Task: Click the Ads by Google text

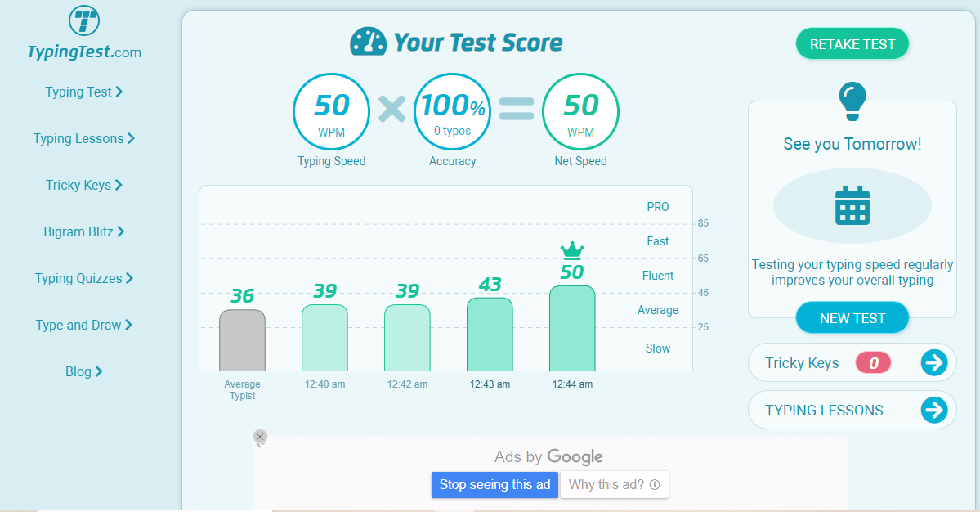Action: click(548, 457)
